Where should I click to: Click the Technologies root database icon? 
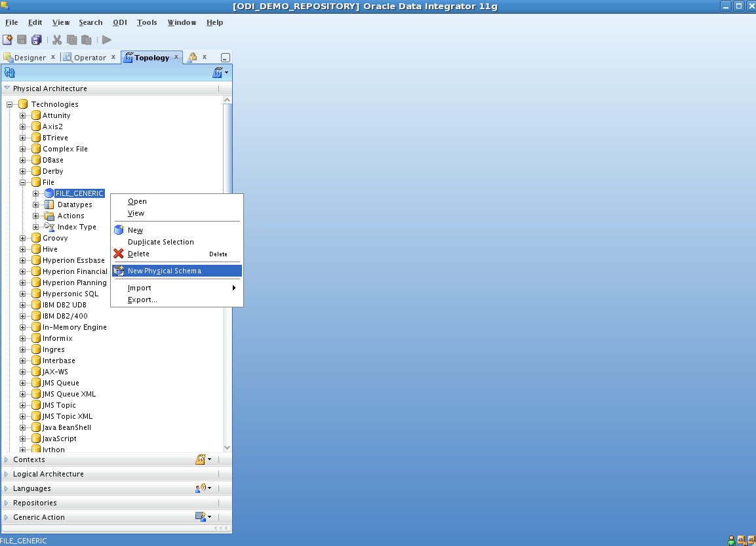[23, 104]
